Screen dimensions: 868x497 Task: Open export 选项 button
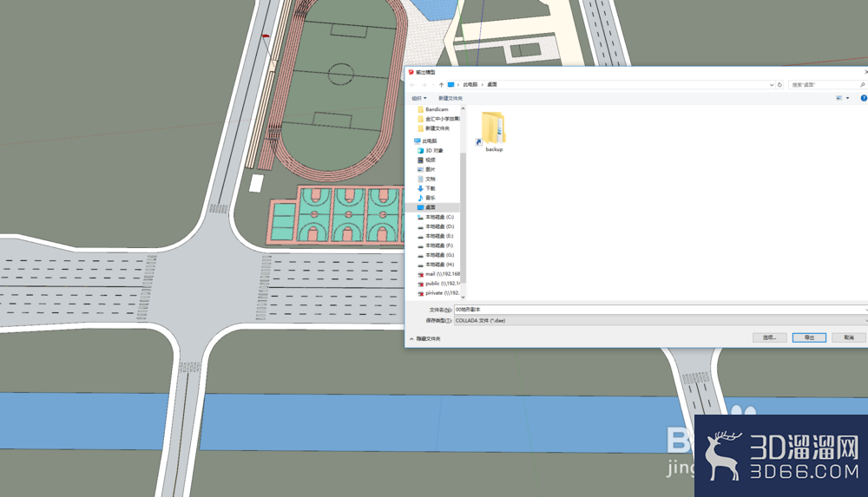tap(769, 337)
